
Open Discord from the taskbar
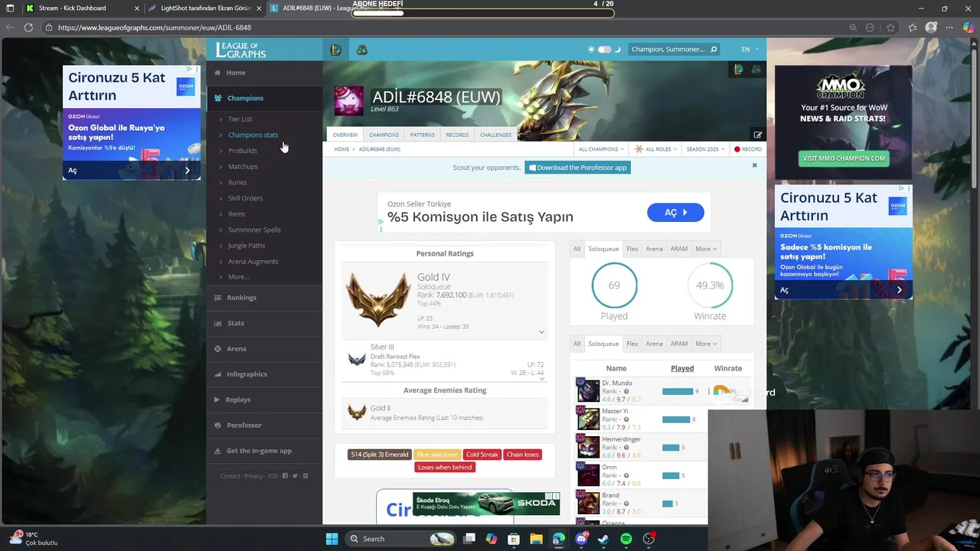pyautogui.click(x=581, y=539)
